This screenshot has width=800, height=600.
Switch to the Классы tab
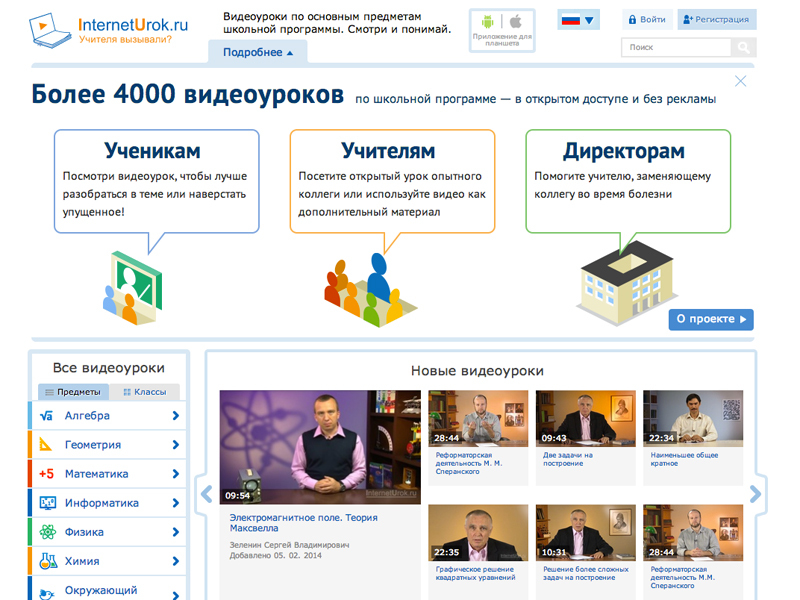click(x=144, y=392)
